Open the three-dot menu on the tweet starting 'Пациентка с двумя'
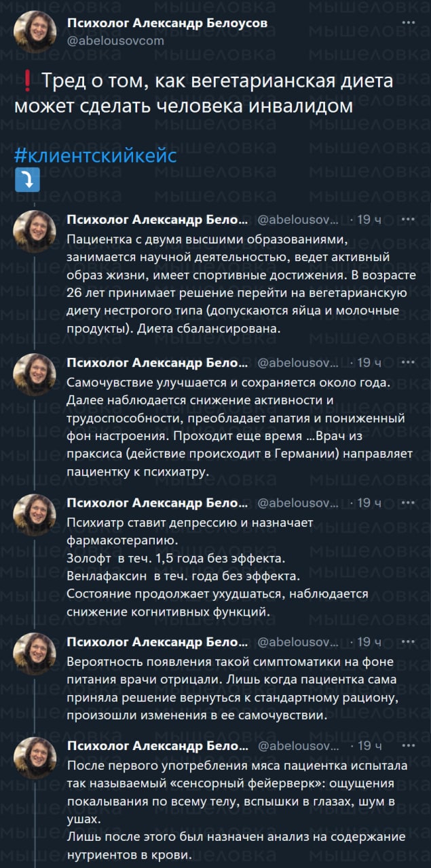The width and height of the screenshot is (431, 868). [409, 220]
